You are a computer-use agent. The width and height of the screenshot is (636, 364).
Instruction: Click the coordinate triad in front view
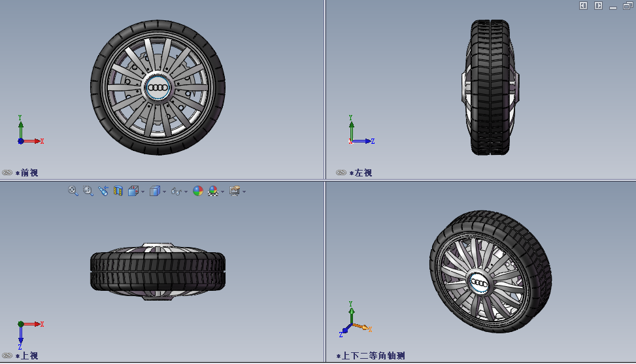[31, 129]
